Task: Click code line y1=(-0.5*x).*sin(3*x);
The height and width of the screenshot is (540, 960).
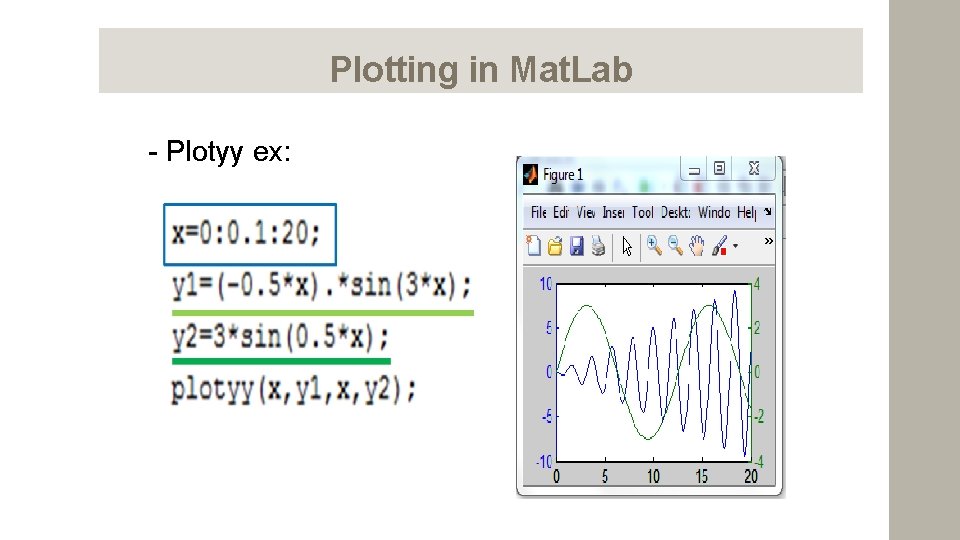Action: click(x=322, y=286)
